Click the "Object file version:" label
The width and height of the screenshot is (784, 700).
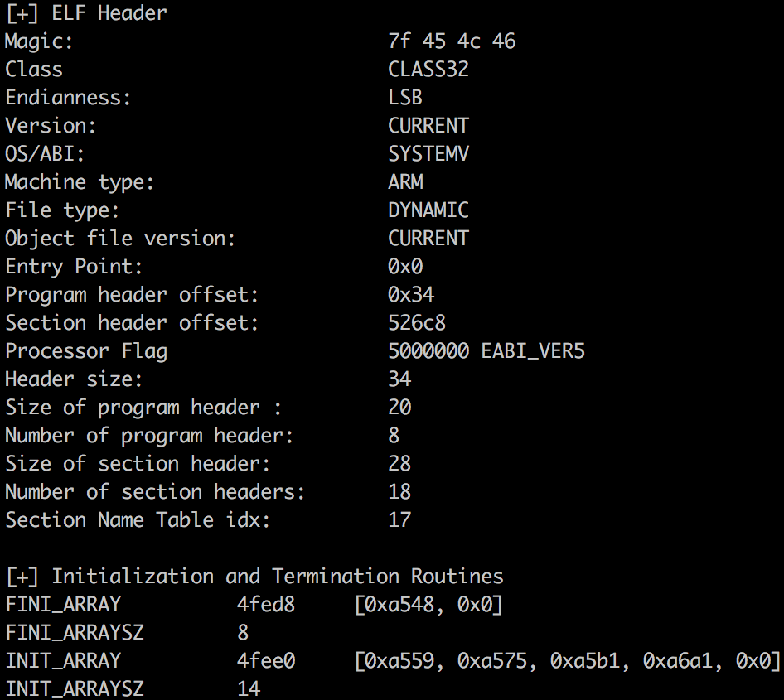point(120,239)
